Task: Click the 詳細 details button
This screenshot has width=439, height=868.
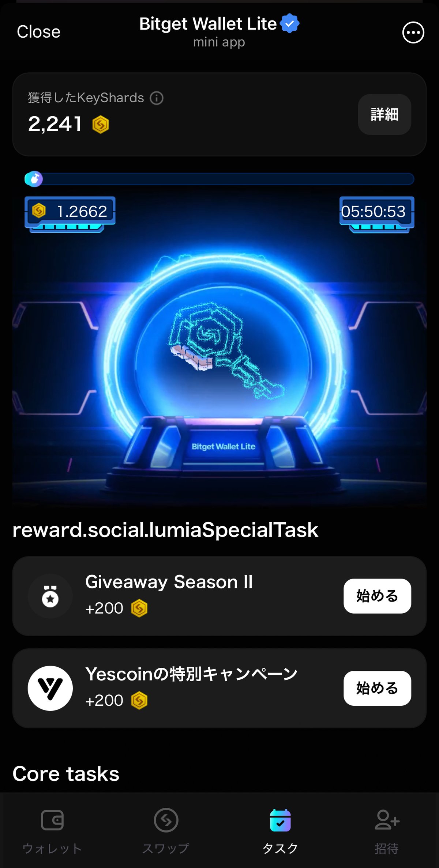Action: click(x=384, y=114)
